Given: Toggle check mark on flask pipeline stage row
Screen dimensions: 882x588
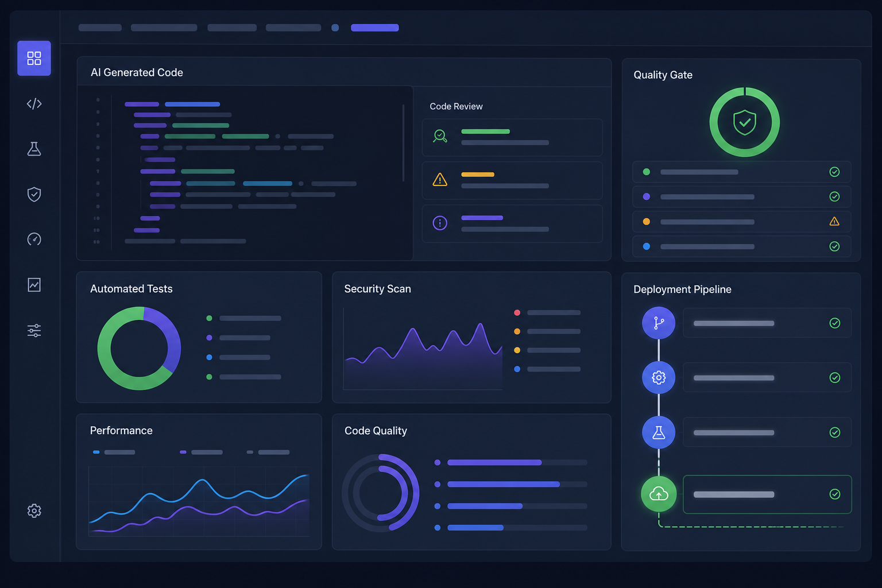Looking at the screenshot, I should point(835,432).
